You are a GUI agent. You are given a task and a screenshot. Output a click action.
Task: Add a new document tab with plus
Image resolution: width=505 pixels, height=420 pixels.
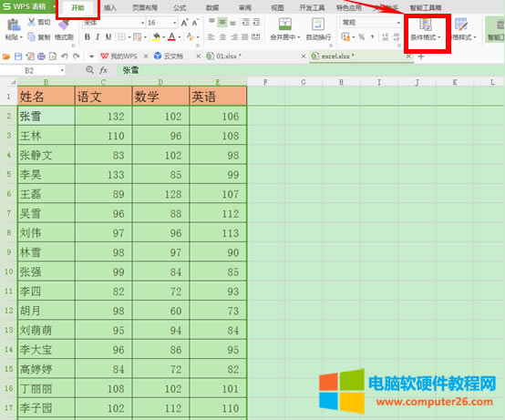point(421,56)
